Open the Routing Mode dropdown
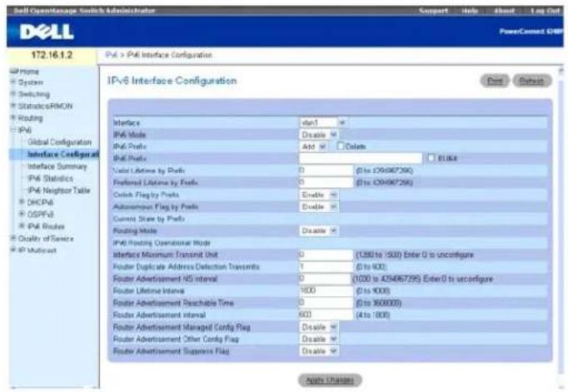This screenshot has width=568, height=392. 318,231
